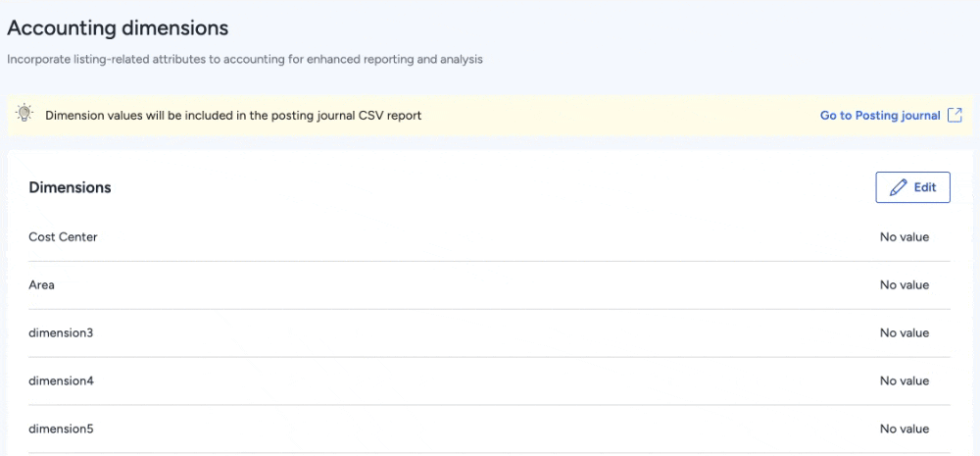This screenshot has height=456, width=980.
Task: Select the Area dimension label
Action: 42,285
